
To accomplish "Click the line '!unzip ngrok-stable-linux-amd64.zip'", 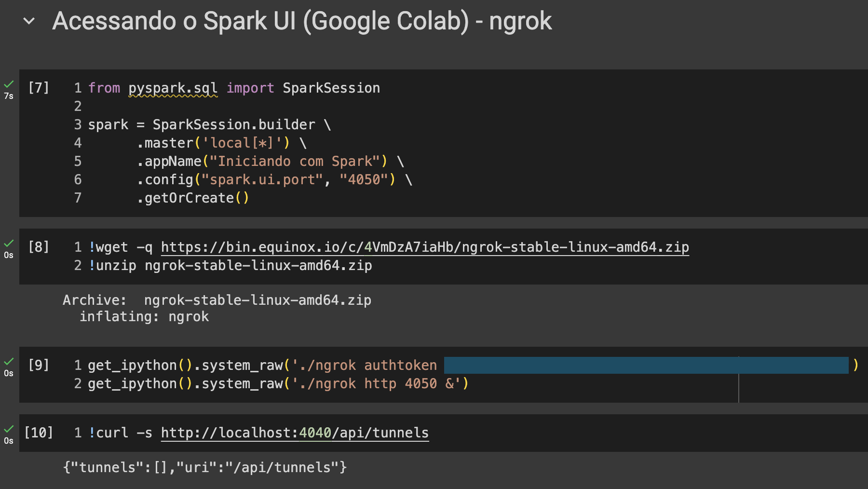I will pos(230,266).
